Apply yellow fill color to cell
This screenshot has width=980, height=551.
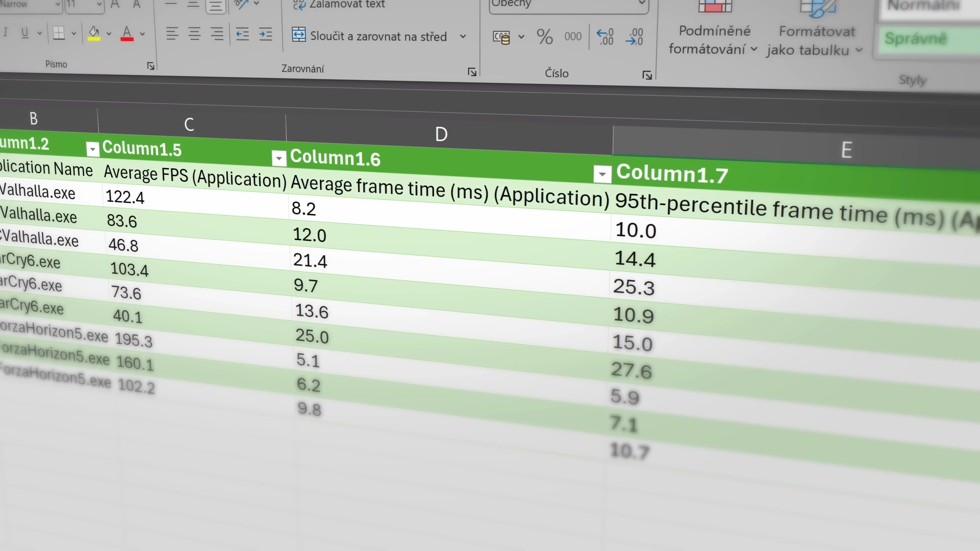94,33
